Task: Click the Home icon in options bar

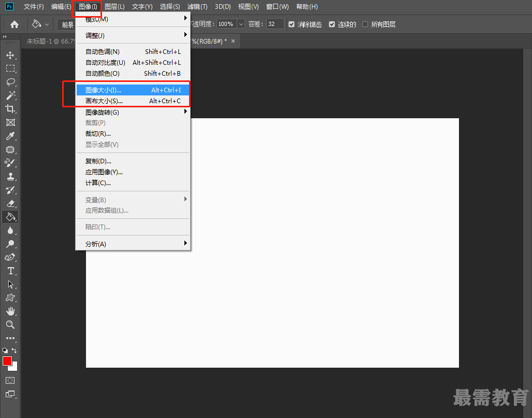Action: [15, 24]
